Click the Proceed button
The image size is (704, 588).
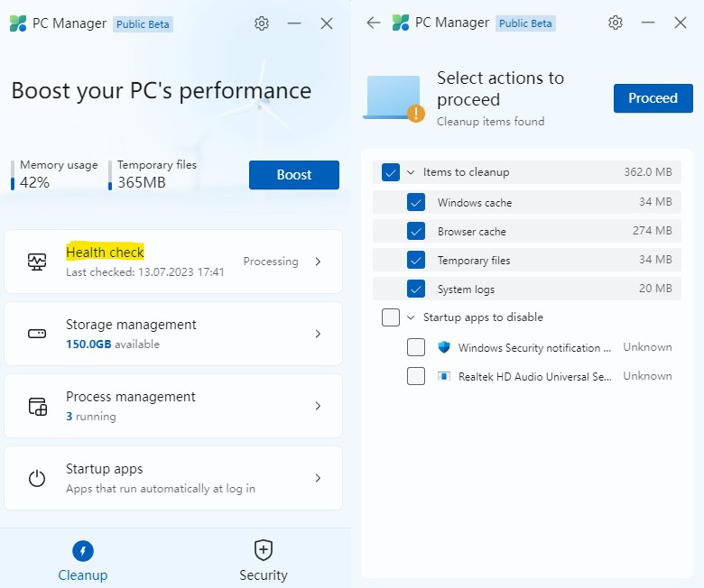[x=653, y=98]
